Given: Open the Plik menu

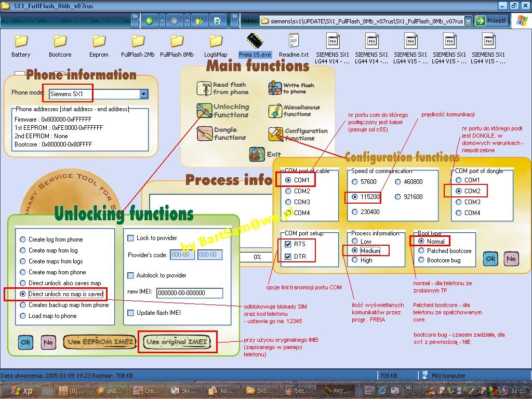Looking at the screenshot, I should (9, 21).
